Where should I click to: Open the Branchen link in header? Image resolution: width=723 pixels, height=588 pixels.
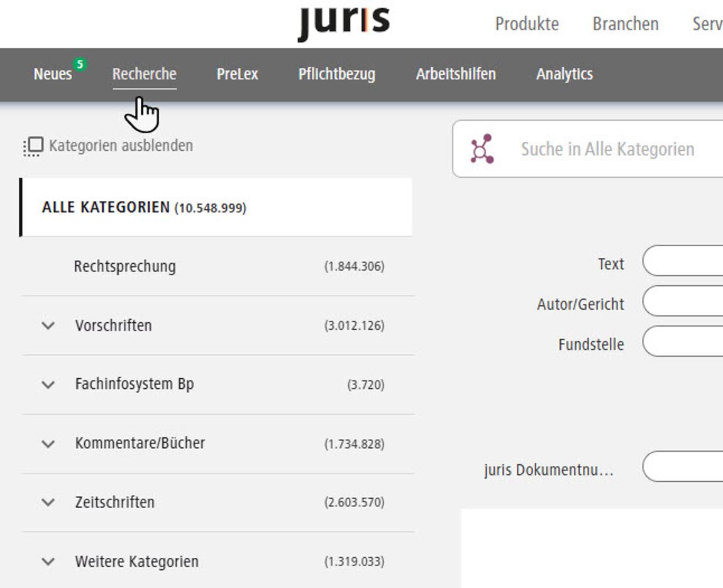click(x=625, y=24)
